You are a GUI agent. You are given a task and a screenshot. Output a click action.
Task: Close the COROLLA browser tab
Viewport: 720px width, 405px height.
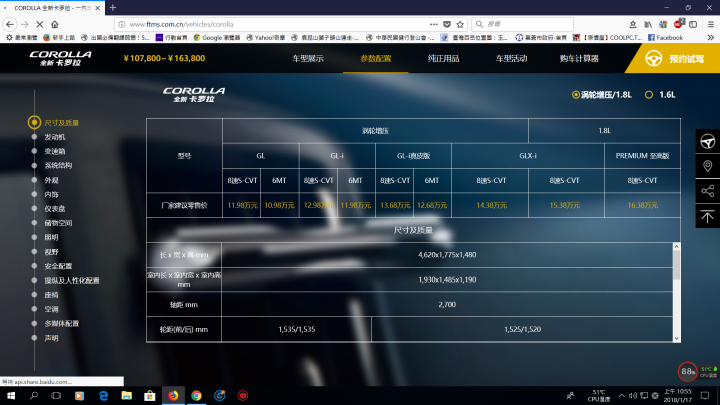97,8
